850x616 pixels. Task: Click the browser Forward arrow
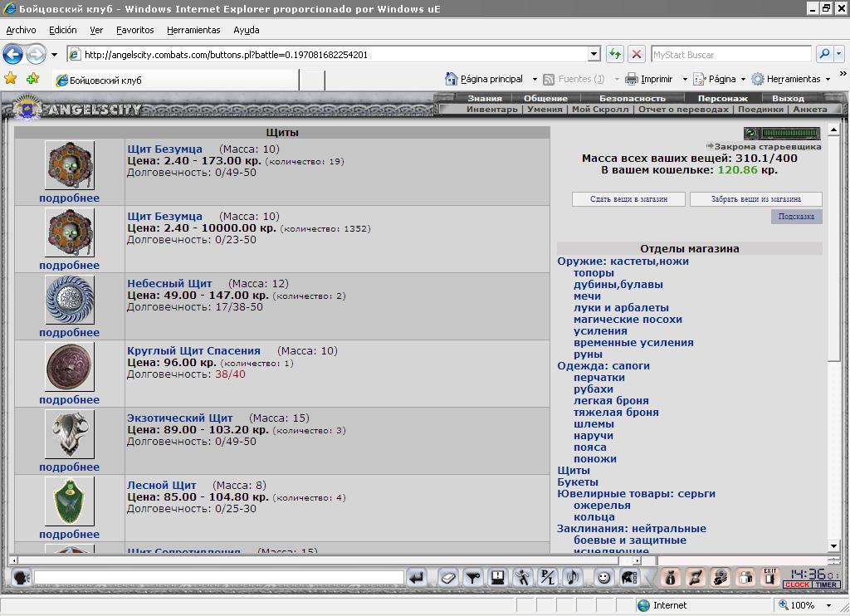[x=36, y=54]
